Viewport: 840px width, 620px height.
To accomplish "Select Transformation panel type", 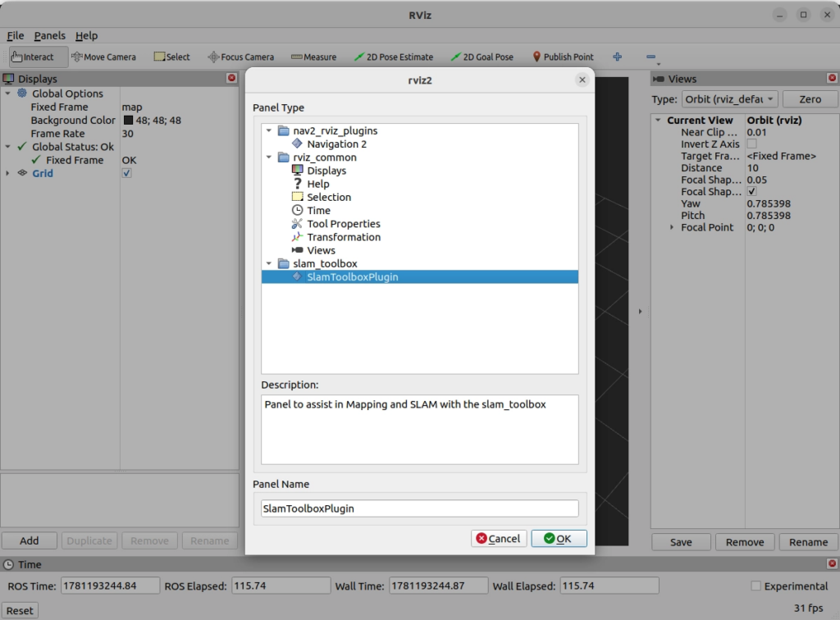I will [x=344, y=237].
